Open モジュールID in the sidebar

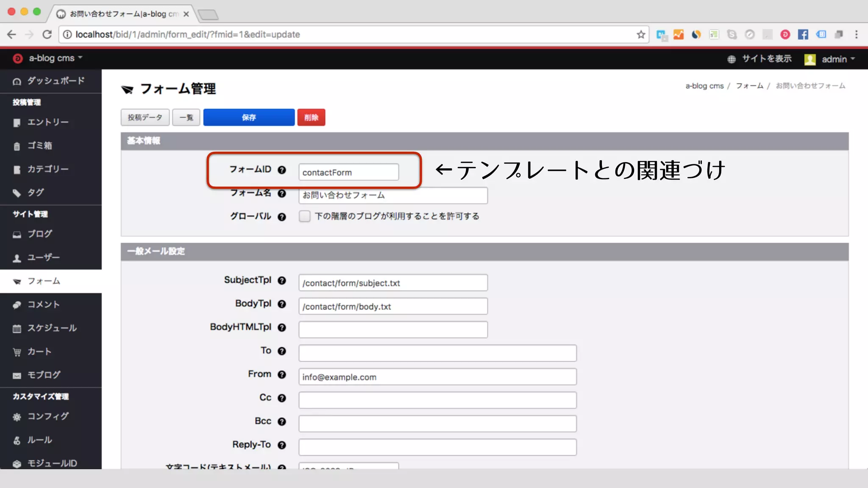pyautogui.click(x=51, y=463)
